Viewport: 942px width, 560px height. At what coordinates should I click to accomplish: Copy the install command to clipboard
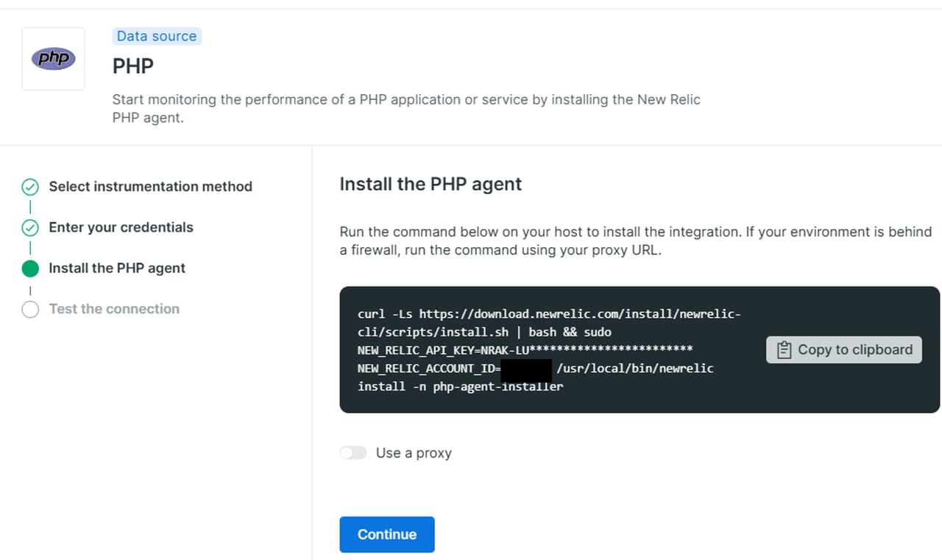(843, 350)
